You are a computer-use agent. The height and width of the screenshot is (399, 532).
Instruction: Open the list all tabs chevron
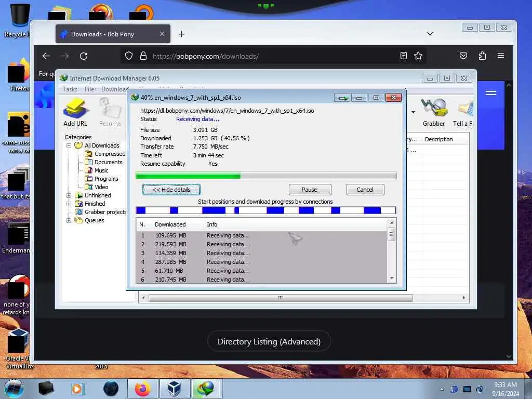[430, 34]
